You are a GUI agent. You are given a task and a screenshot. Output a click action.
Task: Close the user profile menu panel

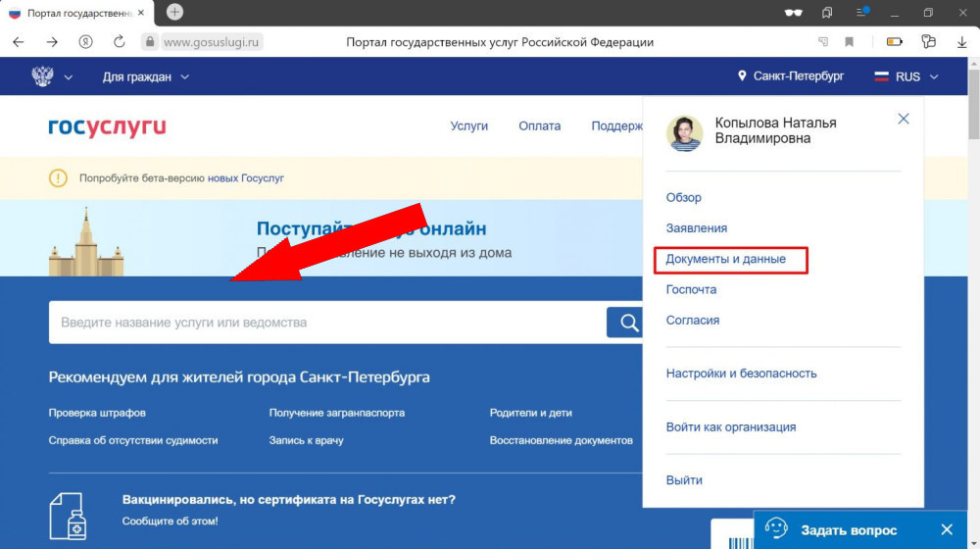[904, 119]
